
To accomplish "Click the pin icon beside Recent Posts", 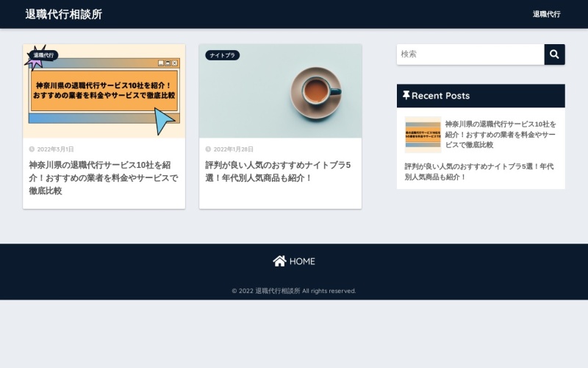I will 406,96.
